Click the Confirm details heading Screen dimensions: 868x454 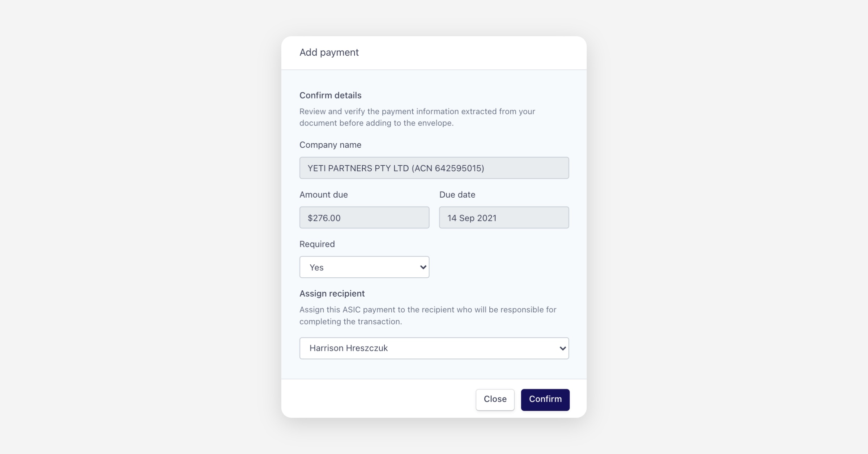click(330, 95)
